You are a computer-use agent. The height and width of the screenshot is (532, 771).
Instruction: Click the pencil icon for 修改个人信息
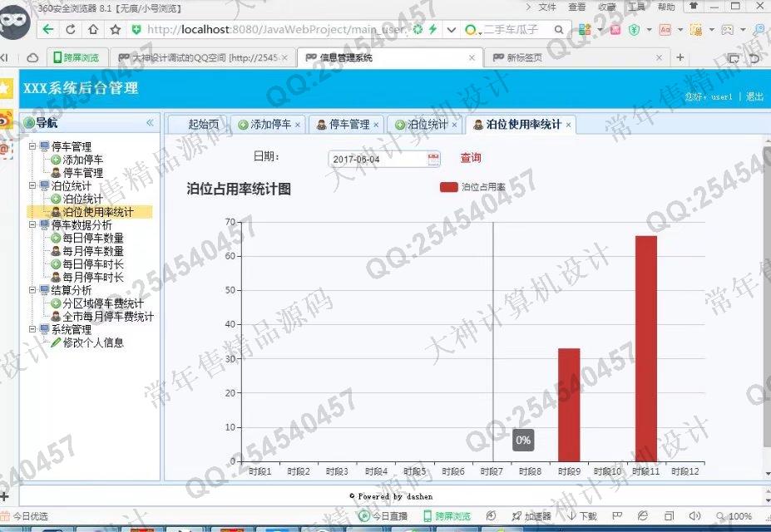(x=56, y=342)
